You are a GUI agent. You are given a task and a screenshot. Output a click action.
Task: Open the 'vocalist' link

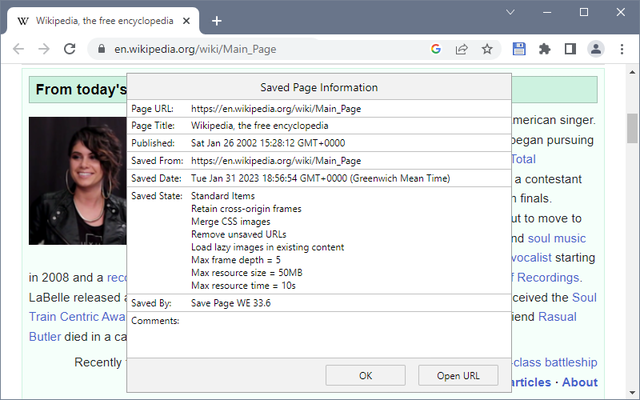tap(532, 258)
